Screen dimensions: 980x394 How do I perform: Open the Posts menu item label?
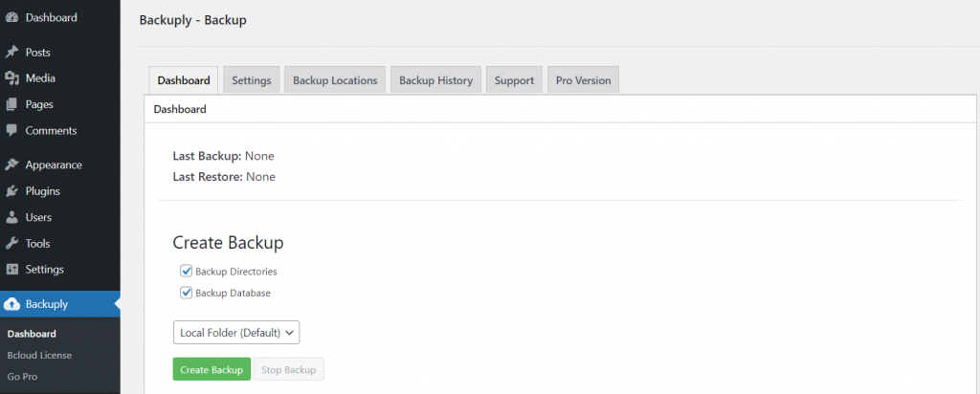click(x=37, y=53)
